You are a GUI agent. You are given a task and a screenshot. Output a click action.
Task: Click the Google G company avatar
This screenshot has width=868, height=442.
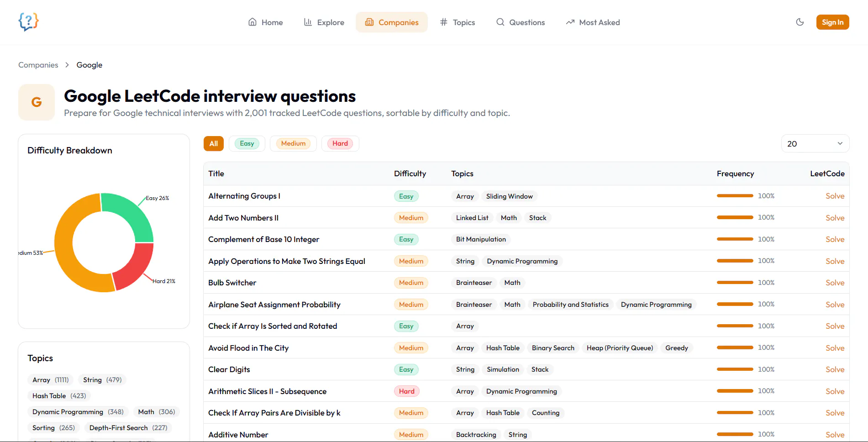pos(37,102)
